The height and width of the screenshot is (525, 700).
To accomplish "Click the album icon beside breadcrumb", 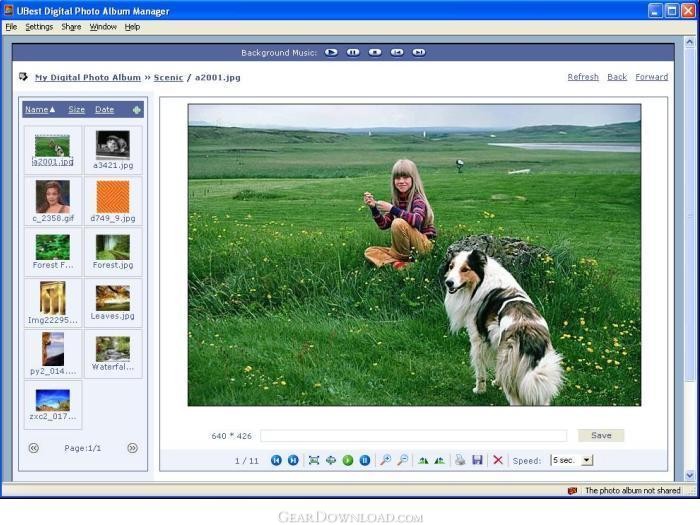I will click(x=24, y=77).
